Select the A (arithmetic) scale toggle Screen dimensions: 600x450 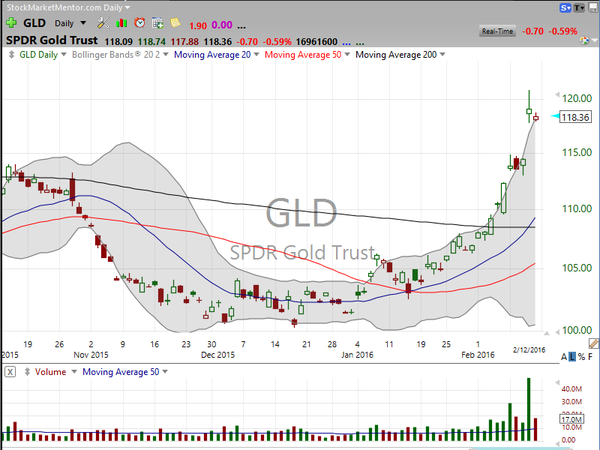tap(564, 357)
